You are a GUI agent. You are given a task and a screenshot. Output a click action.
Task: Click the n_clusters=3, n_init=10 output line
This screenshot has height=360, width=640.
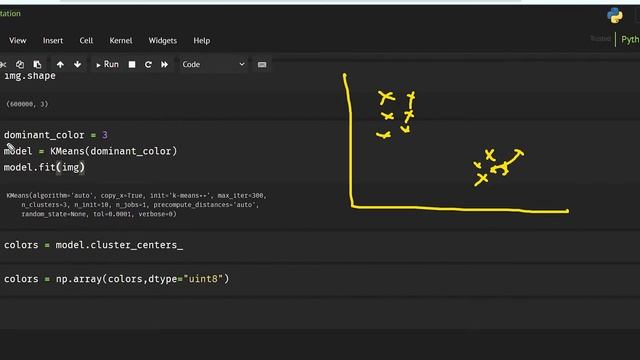(140, 205)
